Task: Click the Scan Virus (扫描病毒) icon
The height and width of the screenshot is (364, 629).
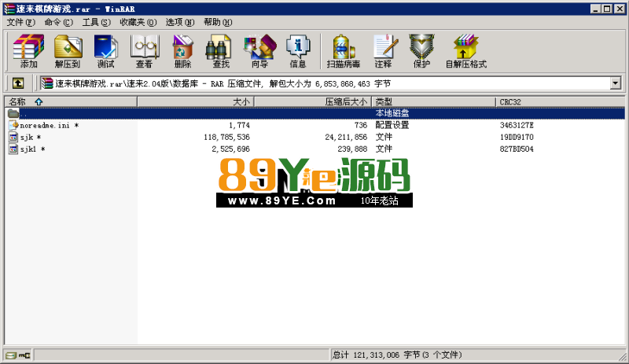Action: 344,50
